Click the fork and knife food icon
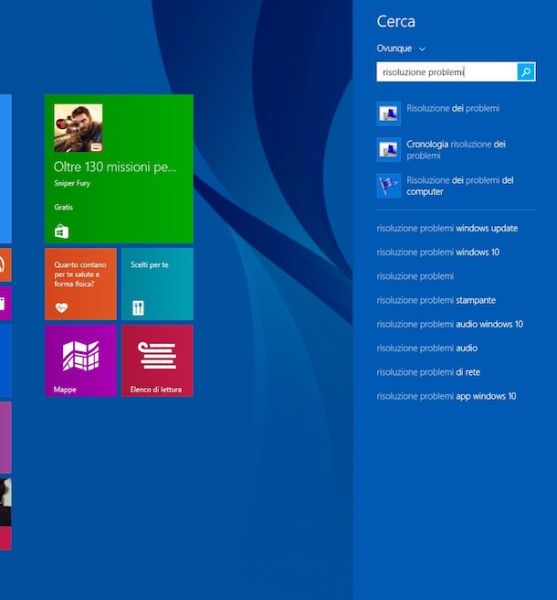Screen dimensions: 557x600 pyautogui.click(x=138, y=308)
